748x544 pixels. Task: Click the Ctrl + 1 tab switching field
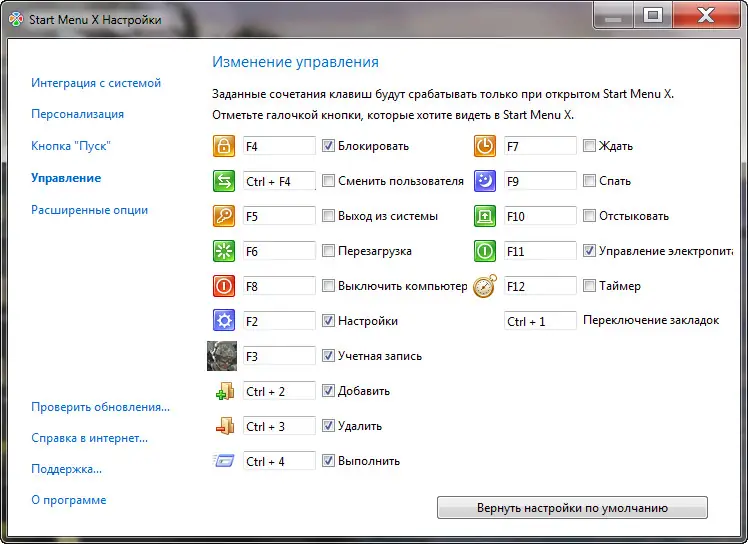coord(540,321)
